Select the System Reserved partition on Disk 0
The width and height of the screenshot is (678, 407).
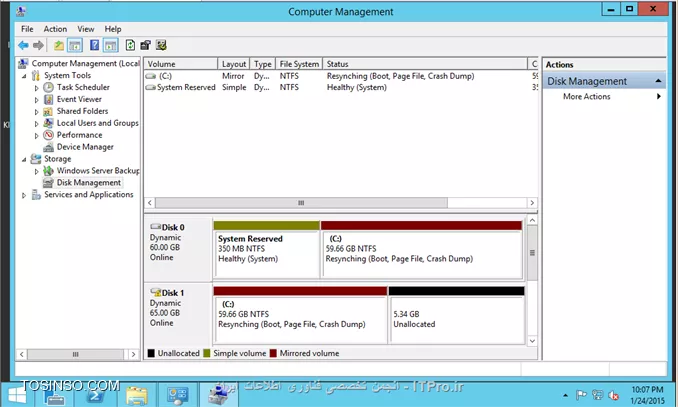266,254
